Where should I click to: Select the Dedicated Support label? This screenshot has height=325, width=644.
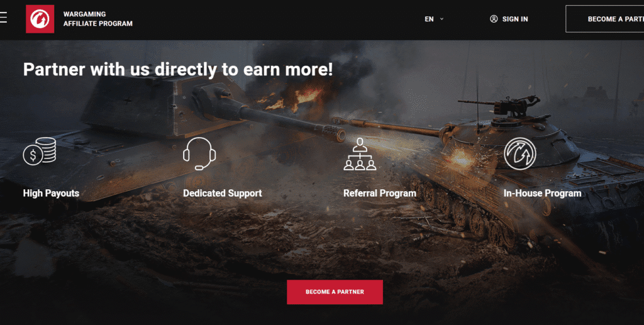[x=222, y=193]
